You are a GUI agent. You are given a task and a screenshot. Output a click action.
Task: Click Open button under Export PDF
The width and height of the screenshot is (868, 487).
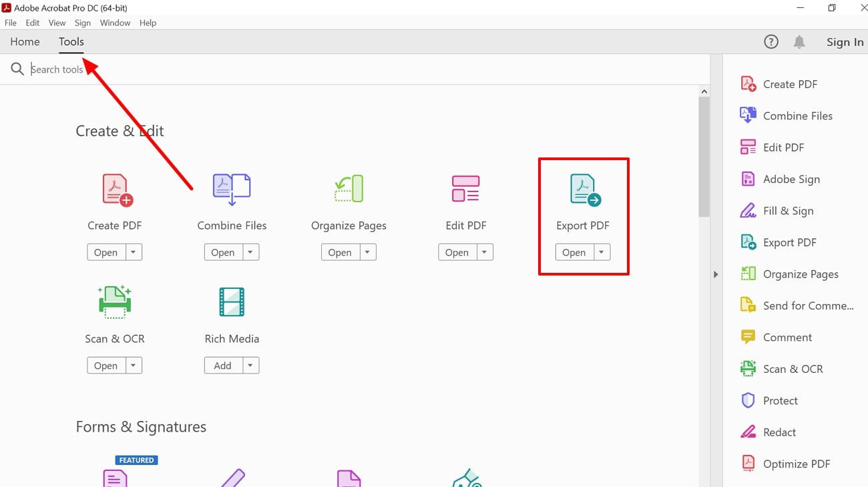coord(574,252)
